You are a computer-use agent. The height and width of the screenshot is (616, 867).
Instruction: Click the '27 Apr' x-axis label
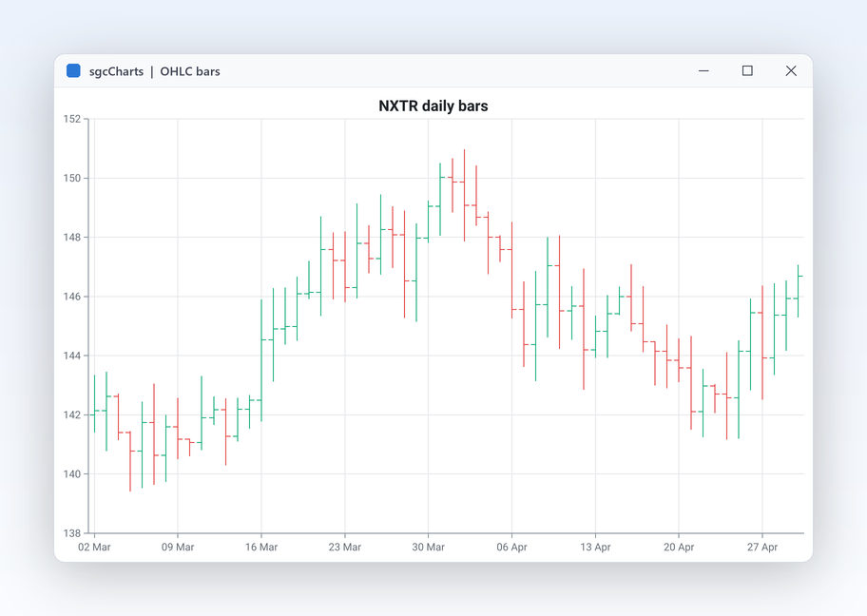pyautogui.click(x=761, y=547)
